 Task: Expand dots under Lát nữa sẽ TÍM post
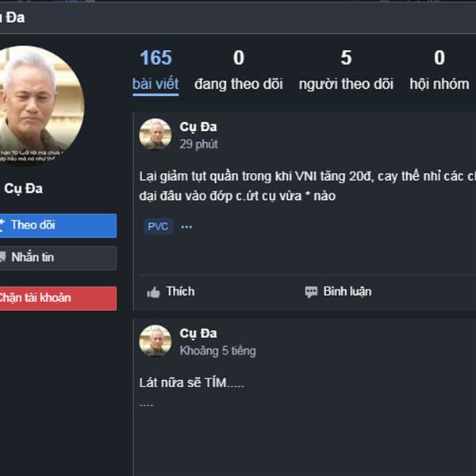pyautogui.click(x=146, y=405)
